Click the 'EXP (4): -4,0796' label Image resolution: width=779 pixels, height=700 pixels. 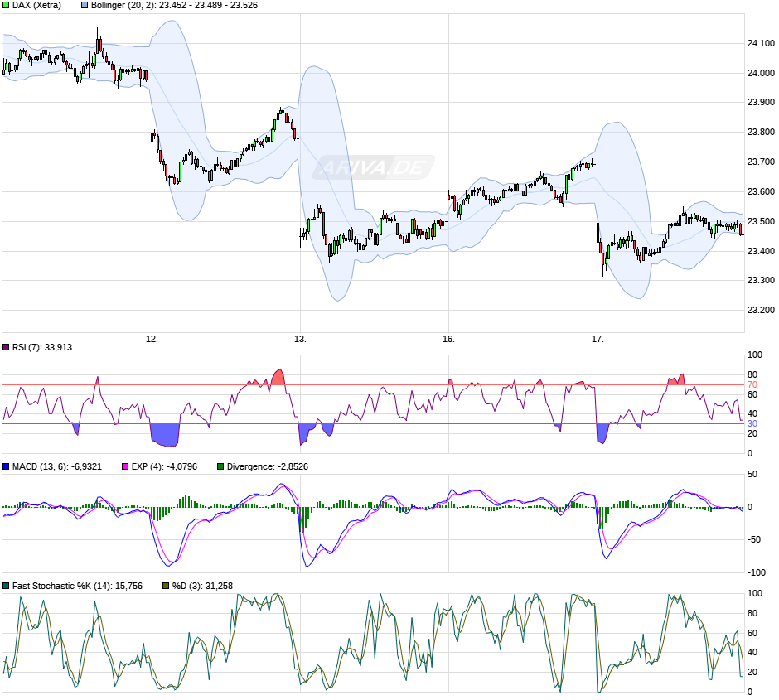click(164, 466)
